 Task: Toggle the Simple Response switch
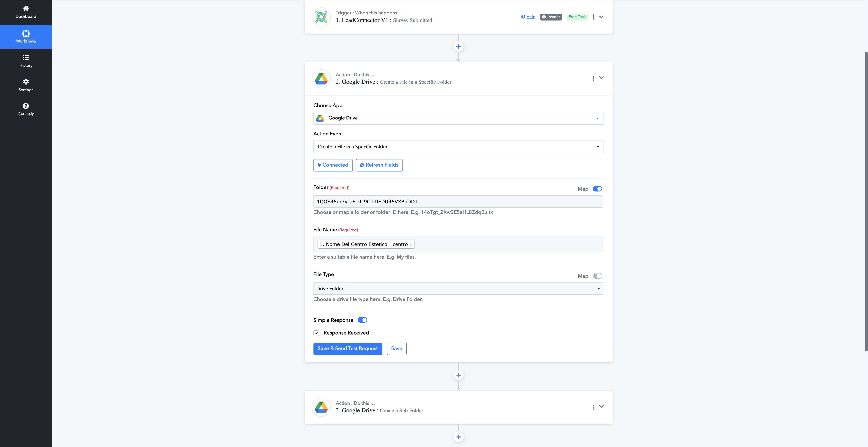362,320
